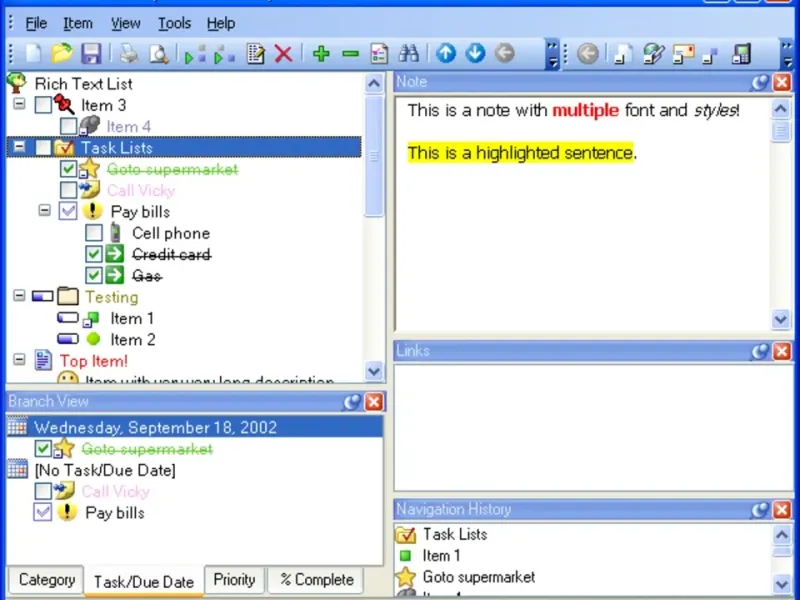Viewport: 800px width, 600px height.
Task: Close the Navigation History panel
Action: click(x=782, y=510)
